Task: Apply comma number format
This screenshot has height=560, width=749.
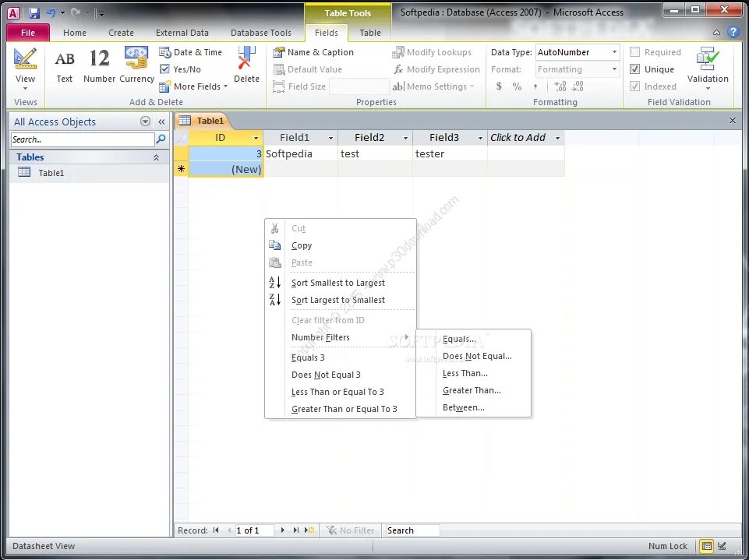Action: [x=535, y=86]
